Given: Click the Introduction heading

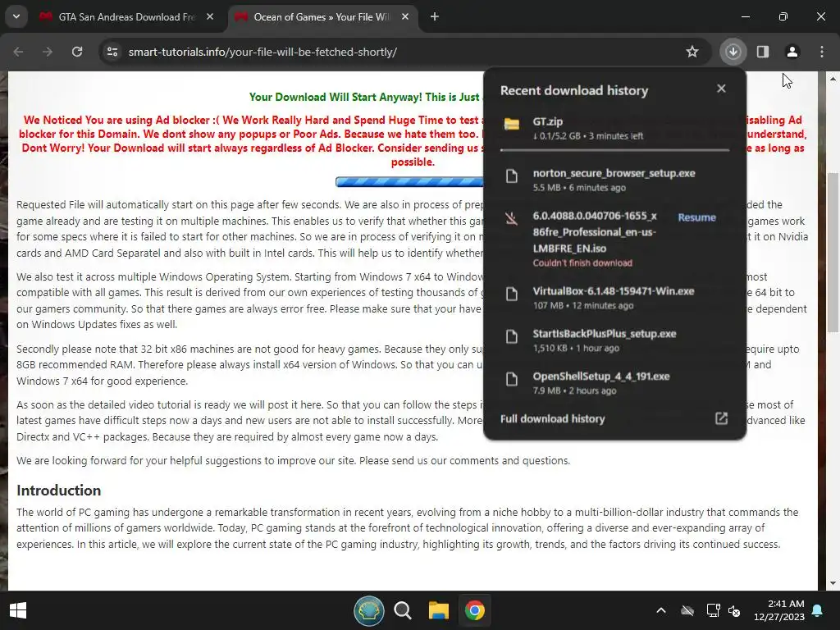Looking at the screenshot, I should [x=58, y=491].
